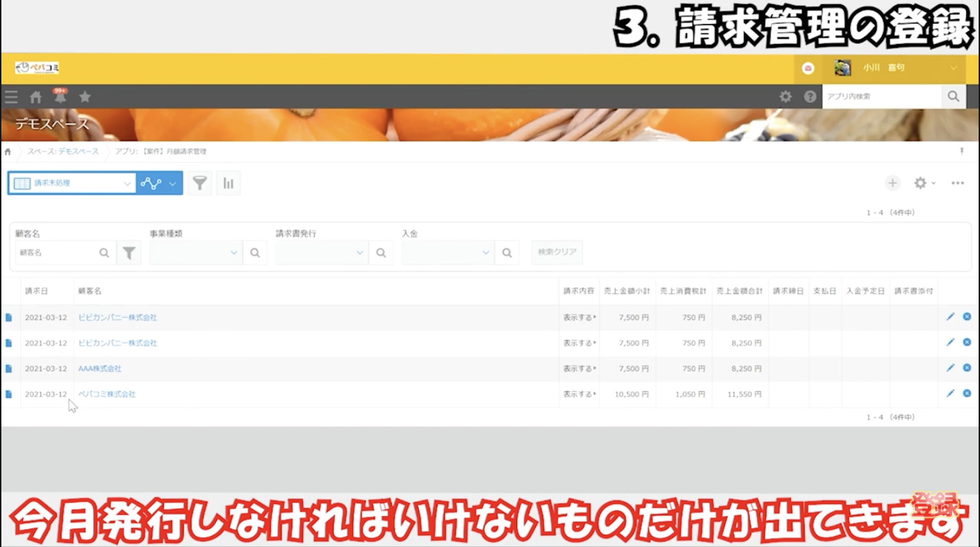Open the ... more options menu
The height and width of the screenshot is (547, 980).
[957, 183]
